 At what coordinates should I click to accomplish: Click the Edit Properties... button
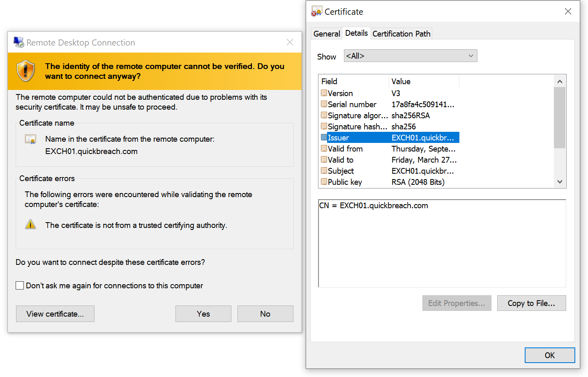coord(457,303)
